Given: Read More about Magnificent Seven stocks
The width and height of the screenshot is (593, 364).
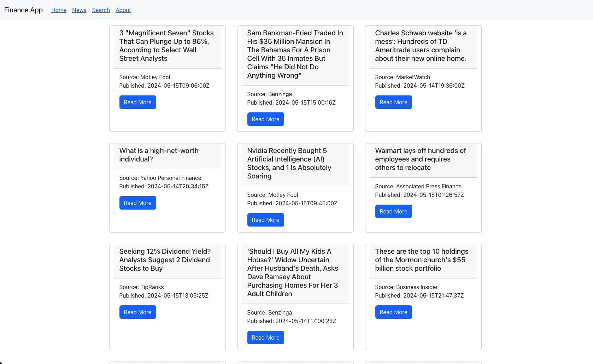Looking at the screenshot, I should pos(137,102).
